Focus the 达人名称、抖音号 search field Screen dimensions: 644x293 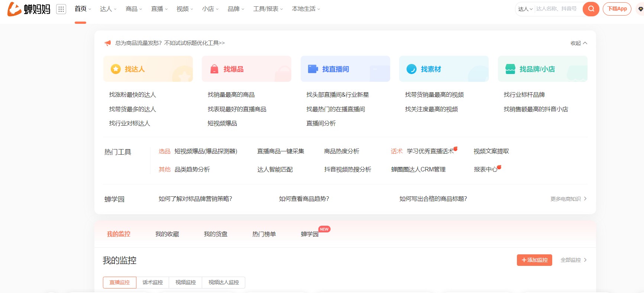coord(558,9)
